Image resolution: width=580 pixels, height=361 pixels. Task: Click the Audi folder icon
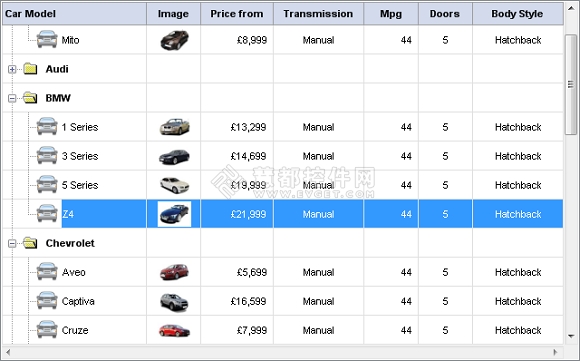tap(30, 69)
